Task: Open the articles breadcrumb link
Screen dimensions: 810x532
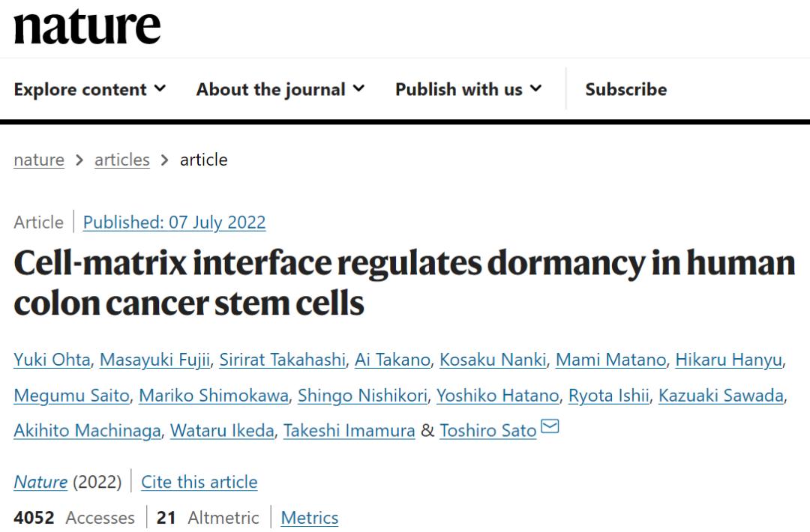Action: point(121,160)
